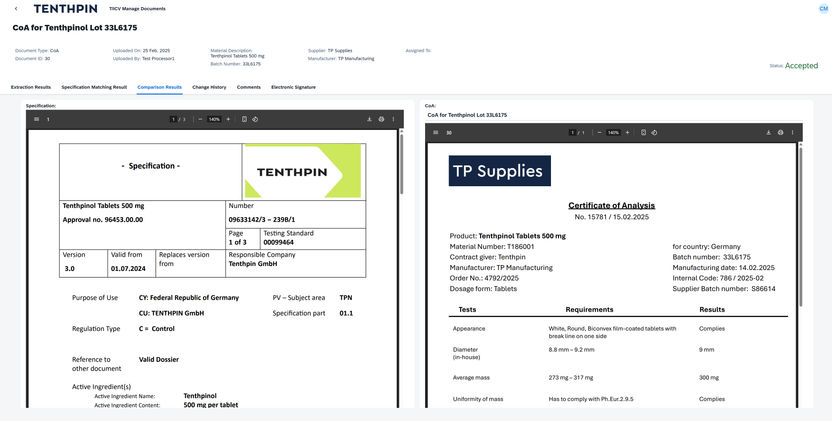Zoom out in the Specification PDF viewer
This screenshot has width=832, height=421.
(200, 119)
